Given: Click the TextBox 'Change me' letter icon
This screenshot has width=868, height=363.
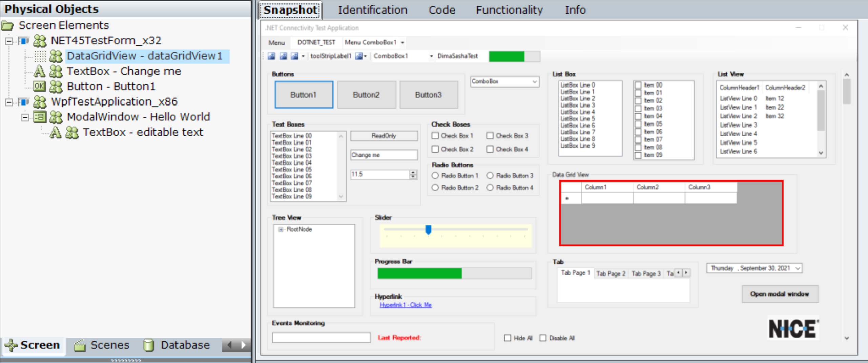Looking at the screenshot, I should coord(39,71).
